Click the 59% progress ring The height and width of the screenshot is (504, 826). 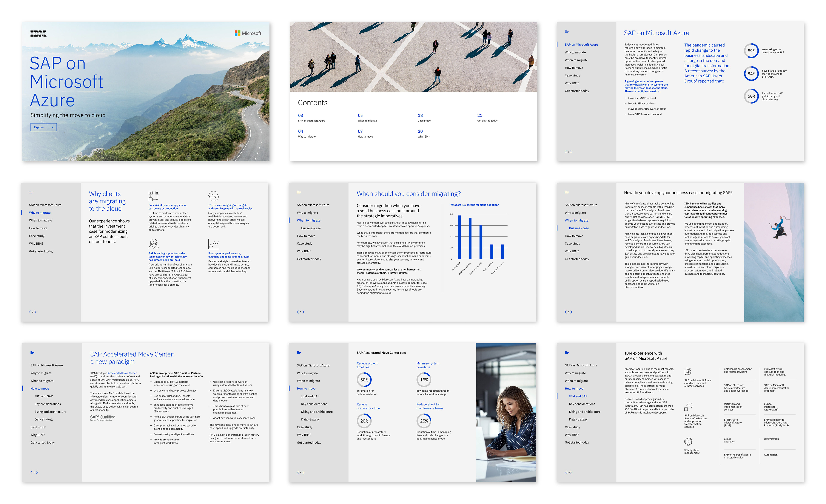[x=751, y=51]
